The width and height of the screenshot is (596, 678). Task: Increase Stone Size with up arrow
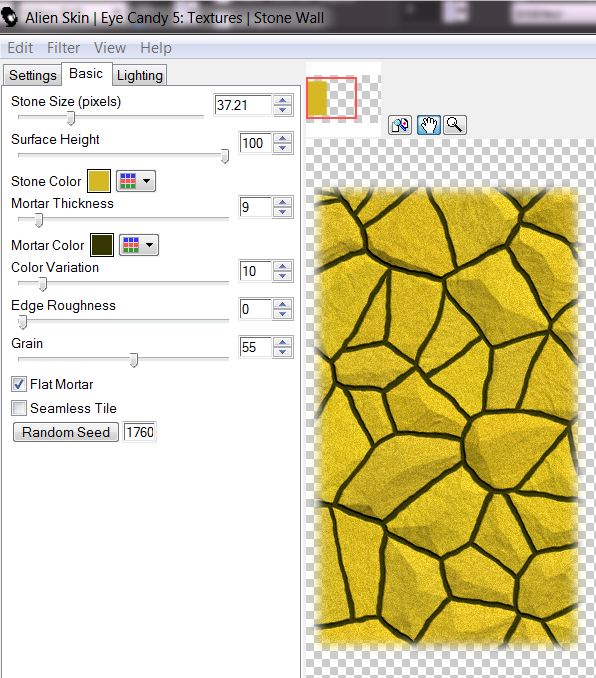[x=283, y=100]
